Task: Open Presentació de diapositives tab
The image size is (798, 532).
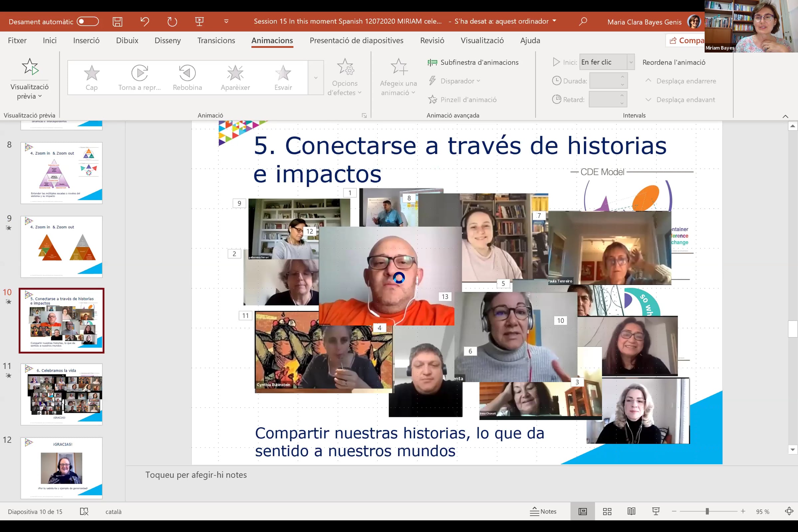Action: tap(356, 40)
